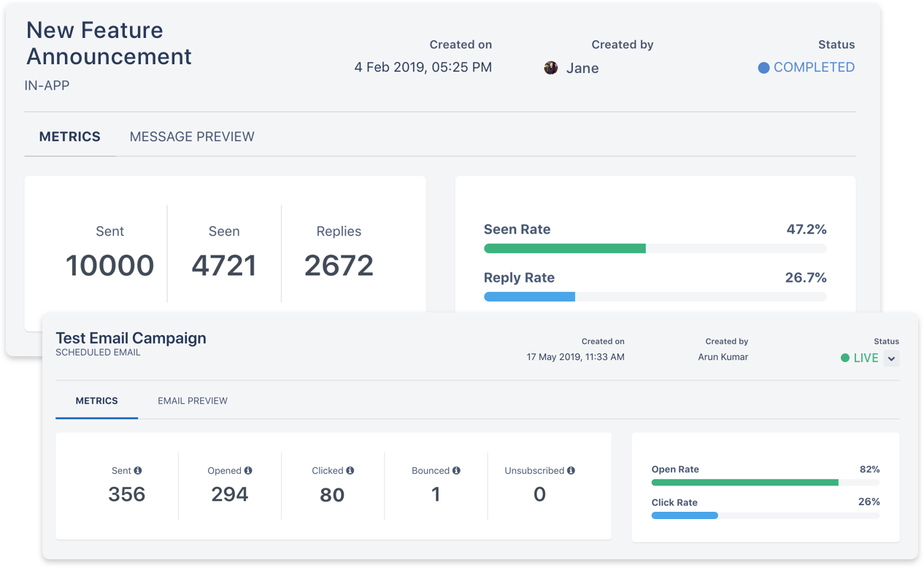Select the METRICS tab in New Feature Announcement

click(x=70, y=137)
